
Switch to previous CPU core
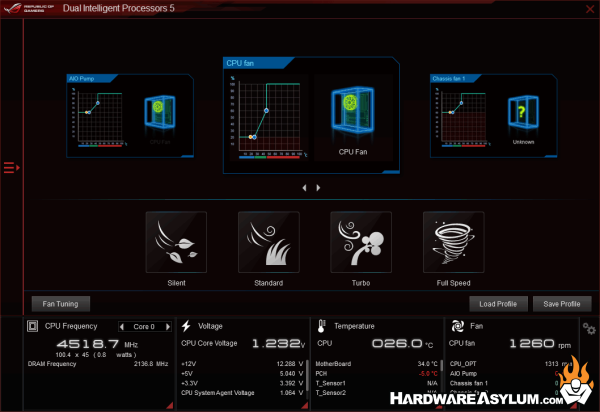(x=122, y=327)
